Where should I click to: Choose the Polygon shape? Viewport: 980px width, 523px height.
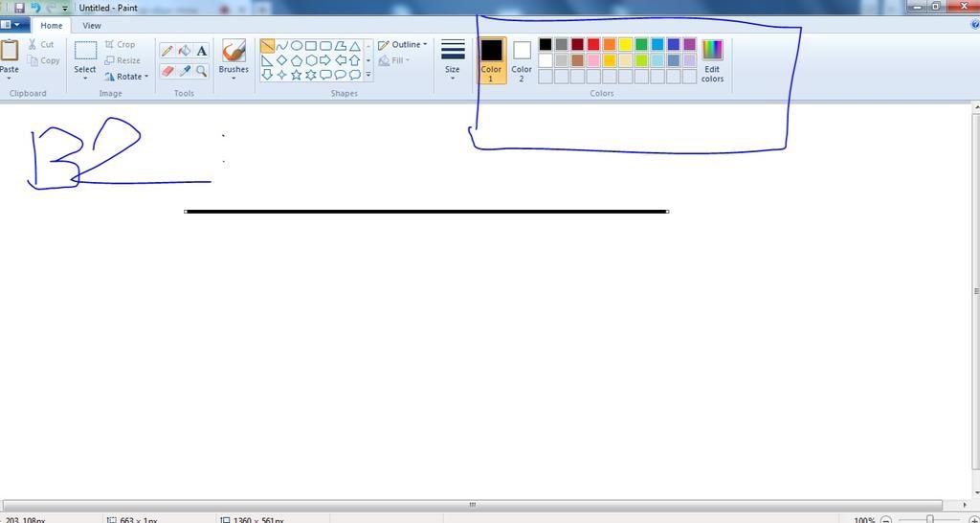340,46
